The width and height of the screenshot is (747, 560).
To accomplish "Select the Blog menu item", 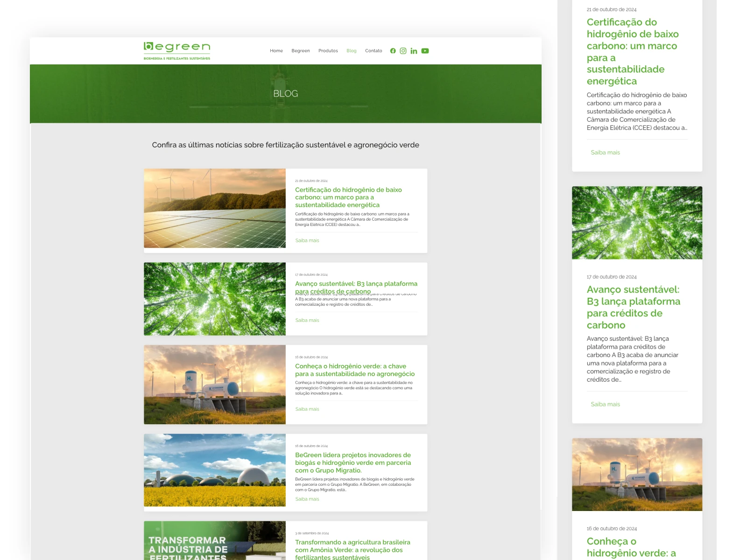I will pyautogui.click(x=352, y=51).
